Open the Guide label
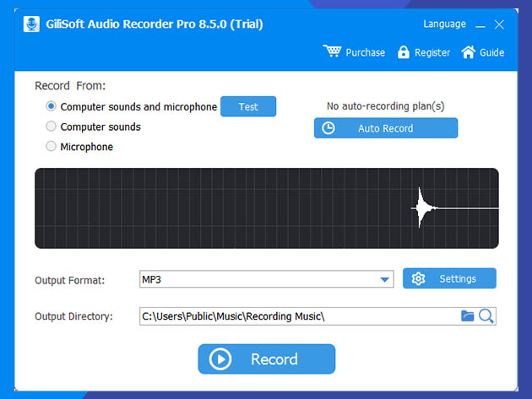The image size is (532, 399). pyautogui.click(x=492, y=52)
